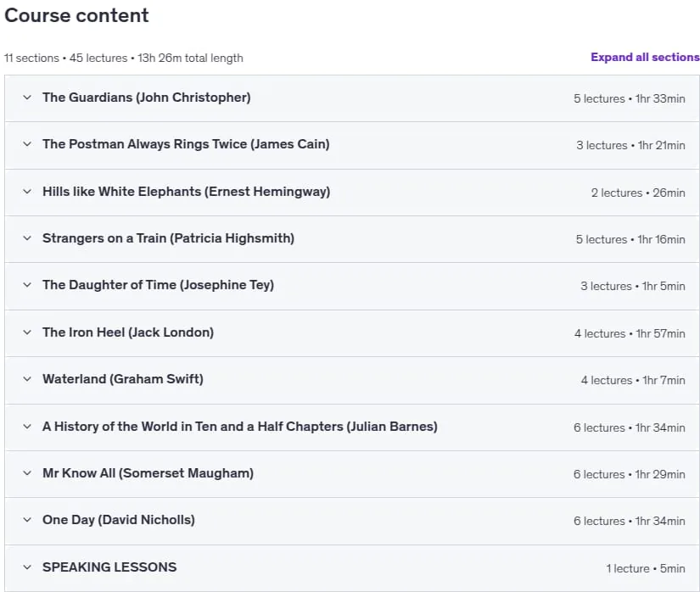Click '3 lectures • 1hr 5min' text
The image size is (700, 592).
[633, 286]
